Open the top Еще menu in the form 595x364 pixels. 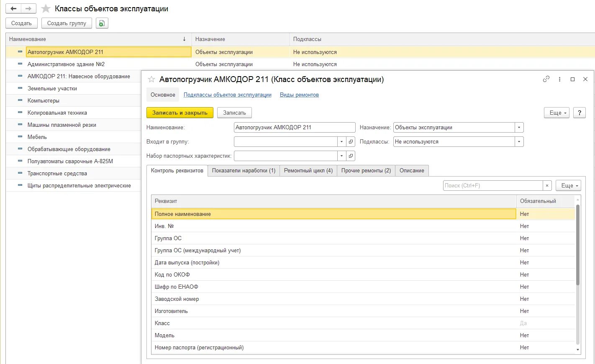(557, 113)
